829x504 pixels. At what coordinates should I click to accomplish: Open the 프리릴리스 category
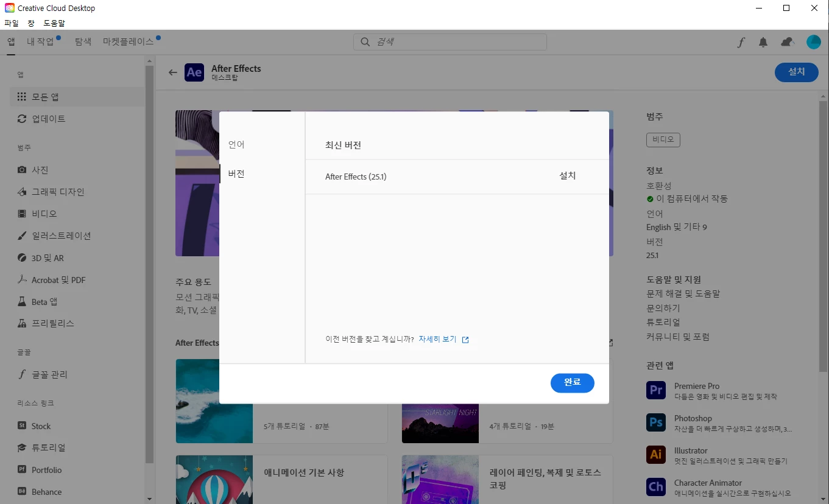coord(77,323)
